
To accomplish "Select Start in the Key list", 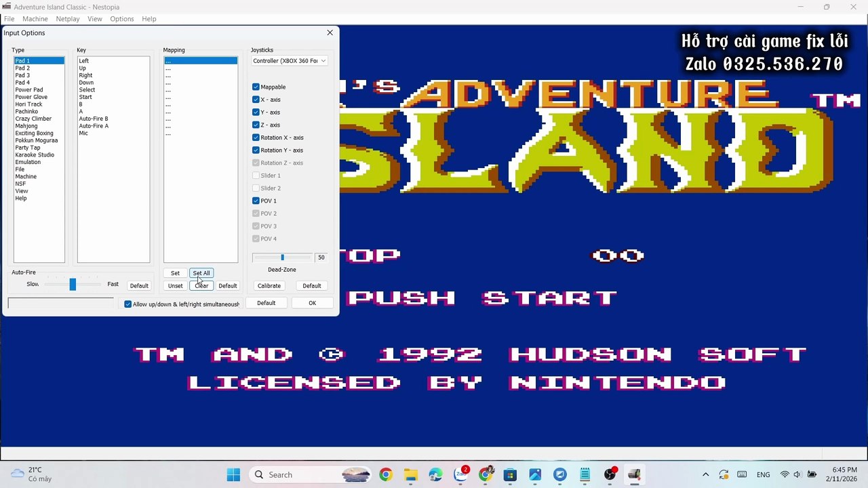I will pyautogui.click(x=113, y=98).
